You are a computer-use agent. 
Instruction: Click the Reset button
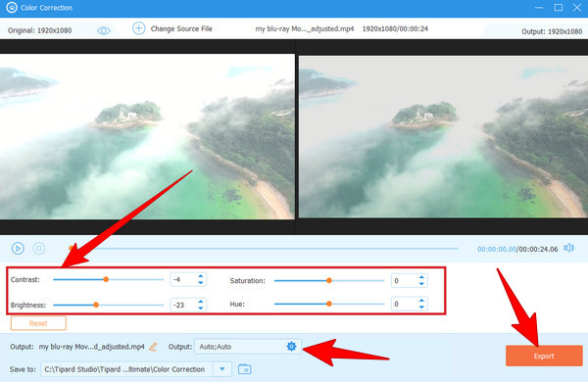38,323
